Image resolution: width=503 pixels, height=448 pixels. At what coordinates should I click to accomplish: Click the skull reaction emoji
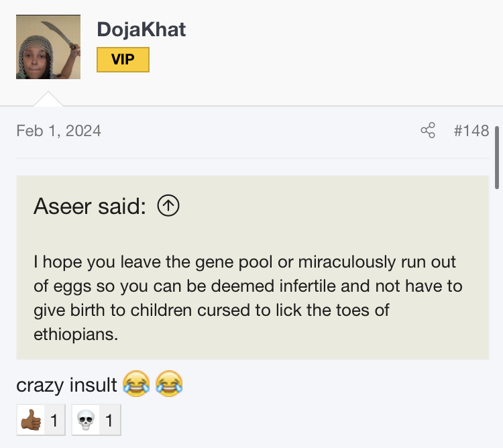pyautogui.click(x=84, y=422)
